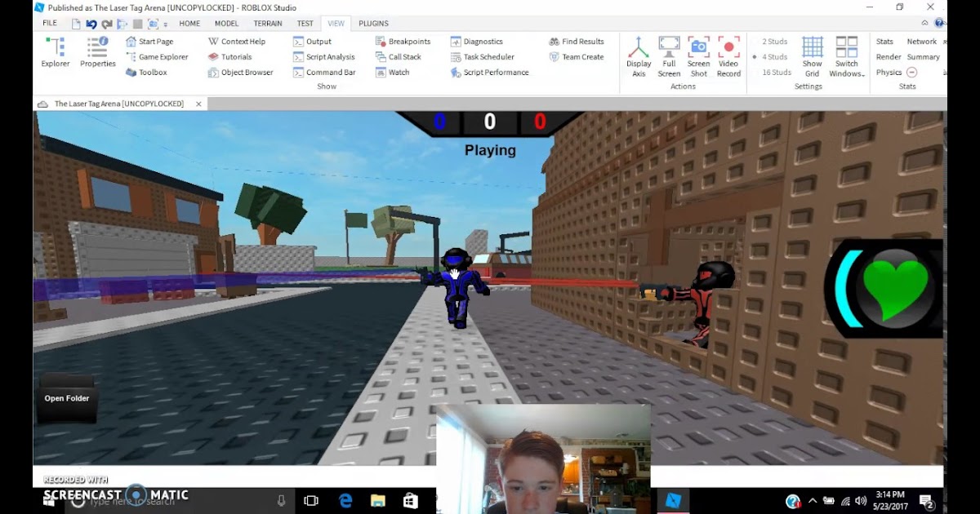Click the Output window icon
Image resolution: width=980 pixels, height=514 pixels.
click(298, 42)
